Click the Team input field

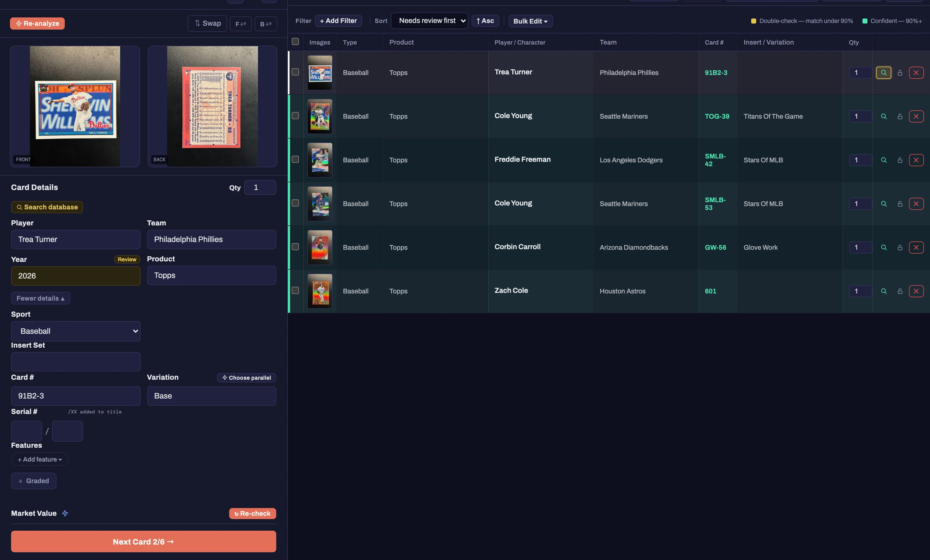point(212,239)
